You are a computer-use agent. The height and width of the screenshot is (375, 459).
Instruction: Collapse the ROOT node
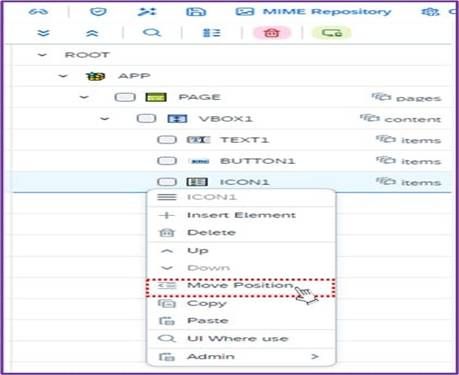point(42,55)
